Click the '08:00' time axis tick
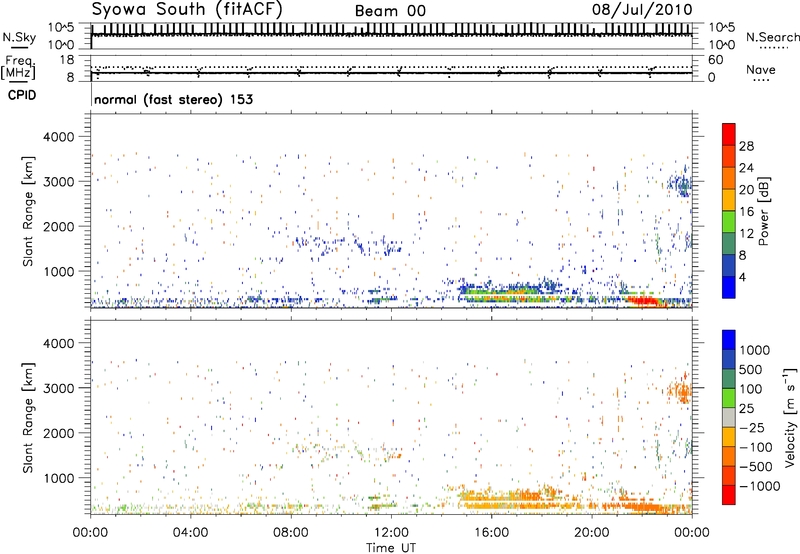Screen dimensions: 800x554 (x=291, y=533)
